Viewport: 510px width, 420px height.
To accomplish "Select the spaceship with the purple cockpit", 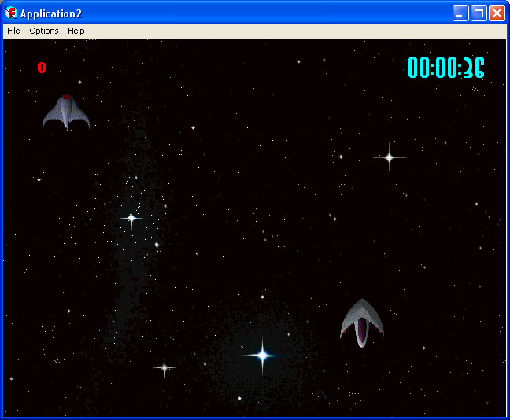I will point(361,322).
